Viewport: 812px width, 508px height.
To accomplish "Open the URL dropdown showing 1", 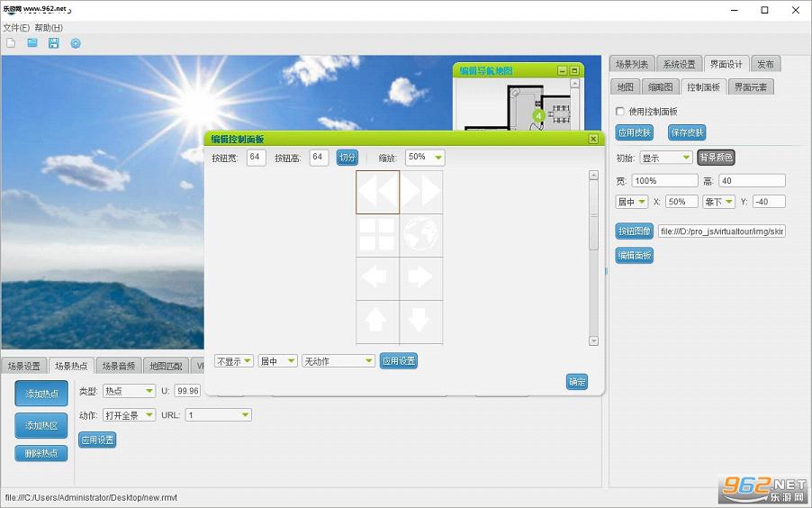I will point(219,414).
